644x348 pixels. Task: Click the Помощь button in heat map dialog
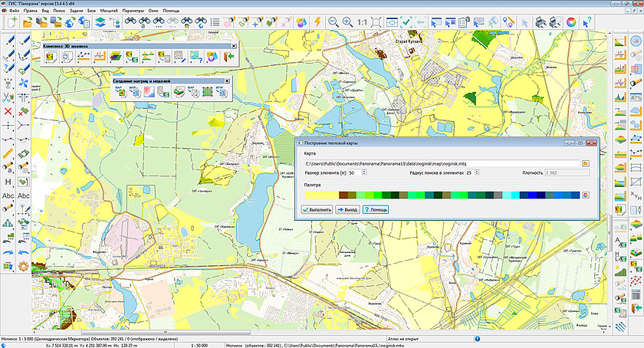click(376, 209)
